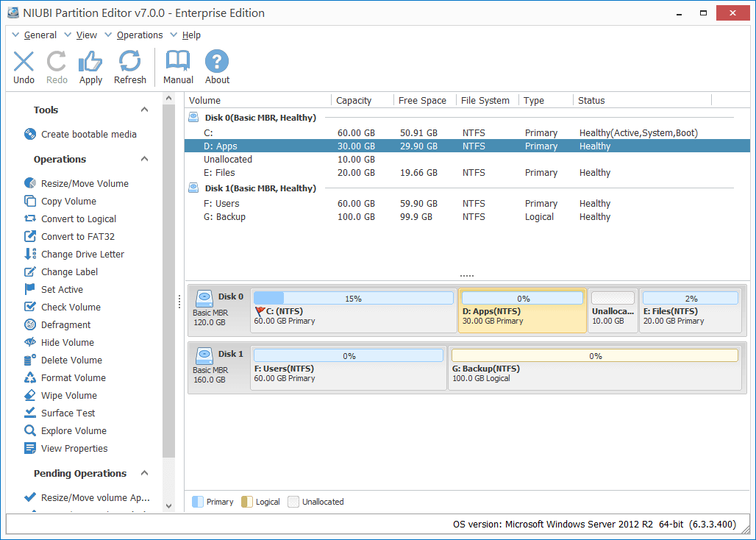Choose Delete Volume in Operations

coord(71,360)
